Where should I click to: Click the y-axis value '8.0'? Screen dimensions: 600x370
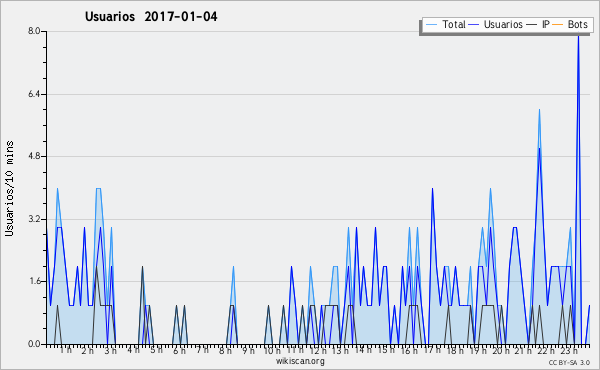coord(34,31)
